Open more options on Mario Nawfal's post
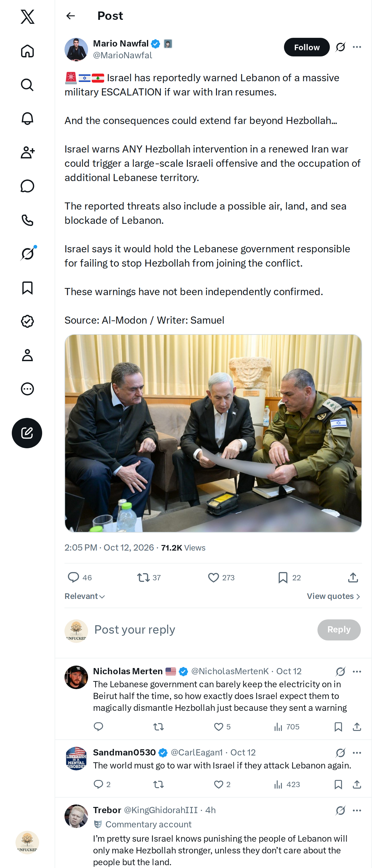Viewport: 372px width, 868px height. coord(357,47)
